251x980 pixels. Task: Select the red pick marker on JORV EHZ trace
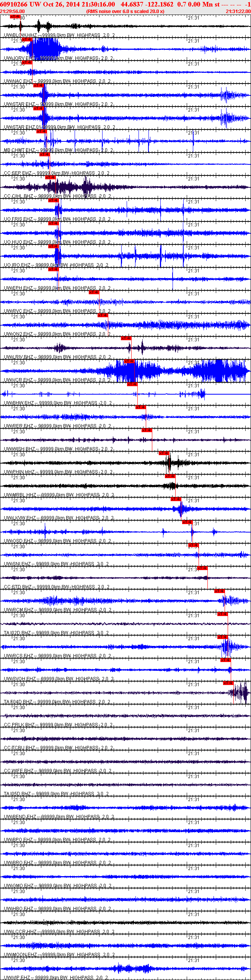(x=27, y=39)
